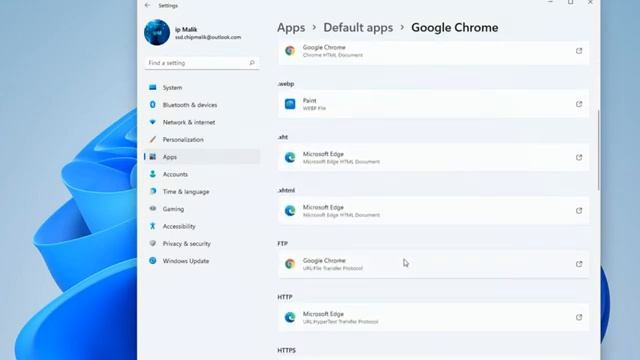Click the Find a setting search box
Image resolution: width=640 pixels, height=360 pixels.
[202, 63]
